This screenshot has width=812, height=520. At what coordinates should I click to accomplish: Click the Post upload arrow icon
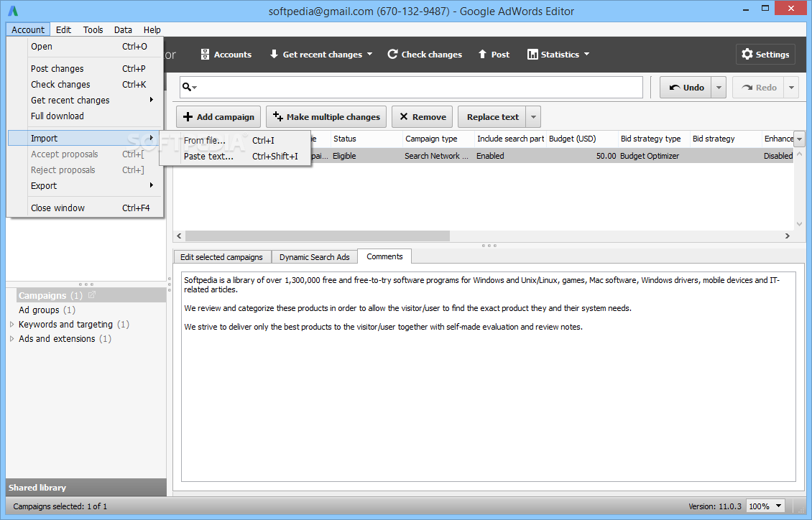click(x=482, y=54)
